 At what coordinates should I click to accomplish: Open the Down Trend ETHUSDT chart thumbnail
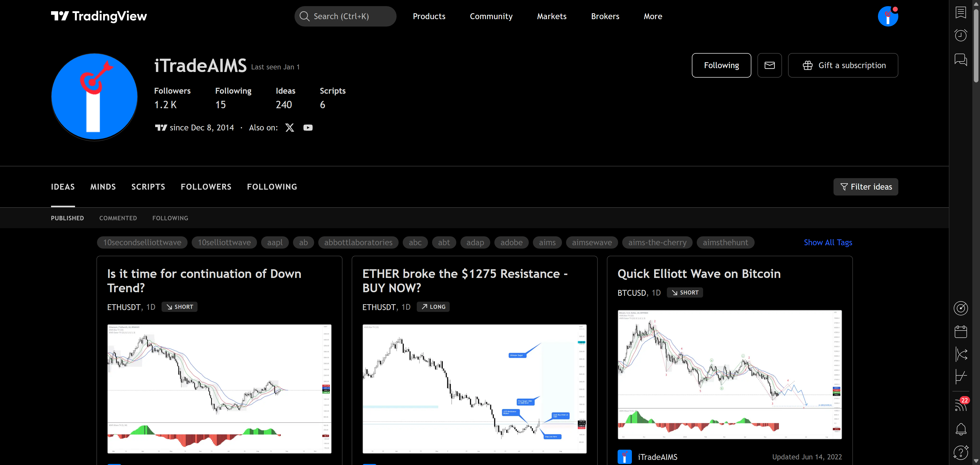pyautogui.click(x=219, y=388)
